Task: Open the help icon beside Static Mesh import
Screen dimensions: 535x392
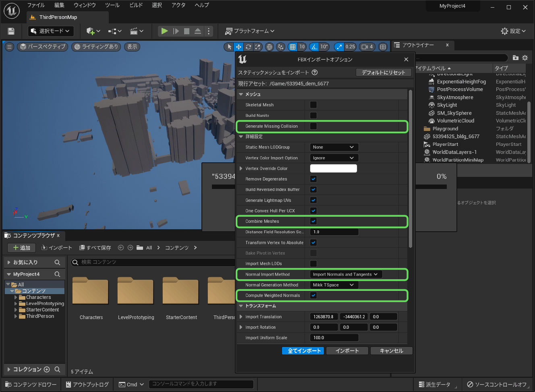Action: 315,73
